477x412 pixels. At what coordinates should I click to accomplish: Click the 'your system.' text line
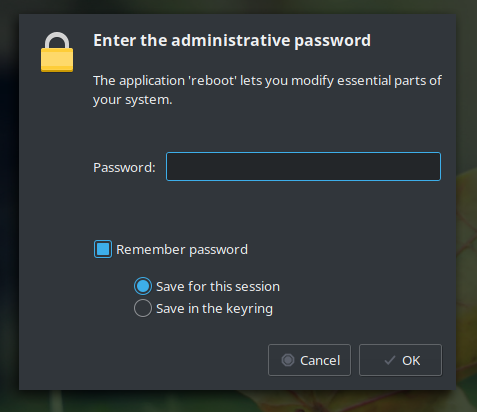click(x=133, y=100)
